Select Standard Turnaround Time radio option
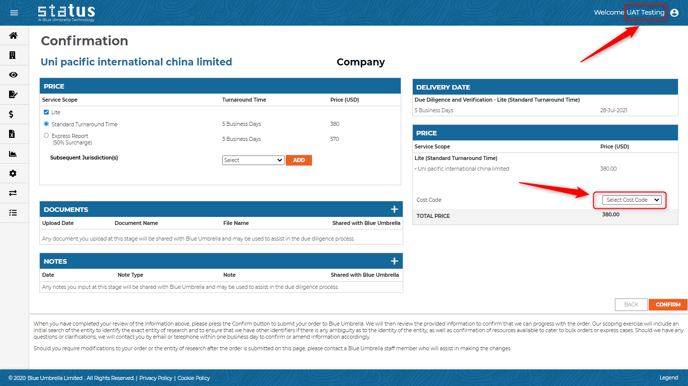Viewport: 688px width, 386px height. [46, 124]
